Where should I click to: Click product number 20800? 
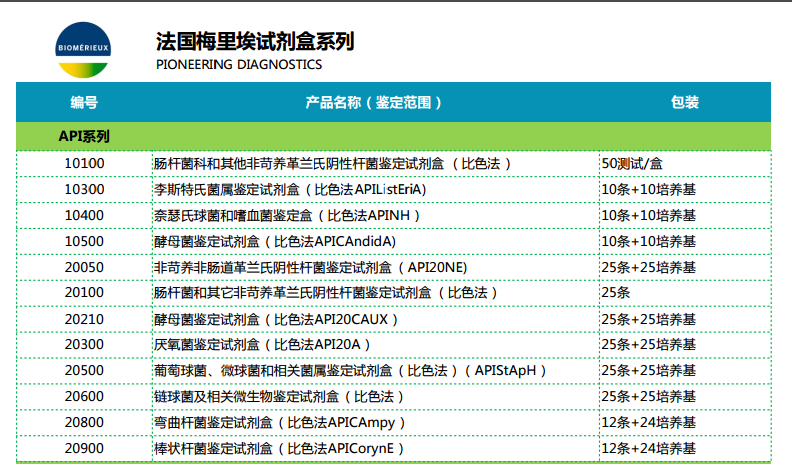pyautogui.click(x=84, y=422)
